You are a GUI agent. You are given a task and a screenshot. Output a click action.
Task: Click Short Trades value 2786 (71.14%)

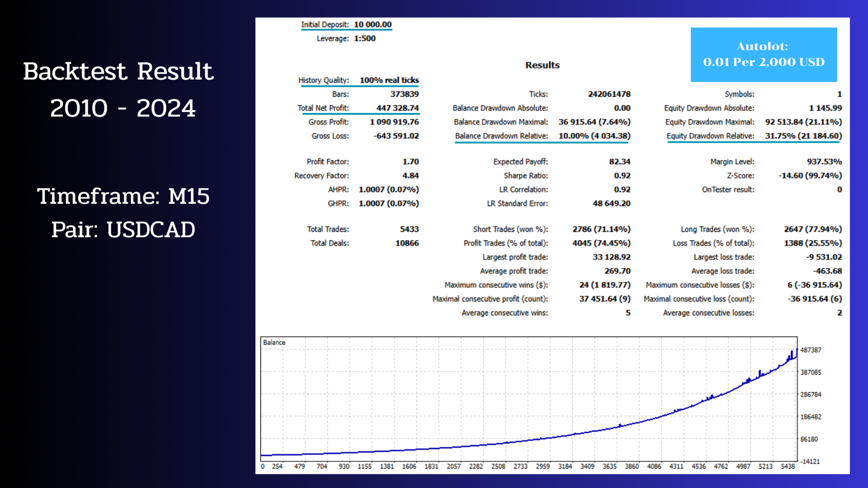[x=601, y=230]
